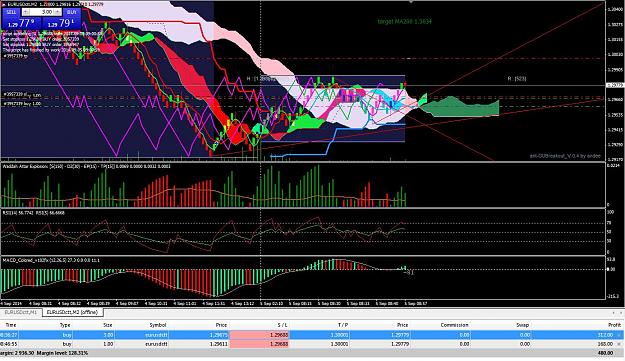Click the Waddah Attar Explosion indicator label
The width and height of the screenshot is (625, 361).
[86, 166]
